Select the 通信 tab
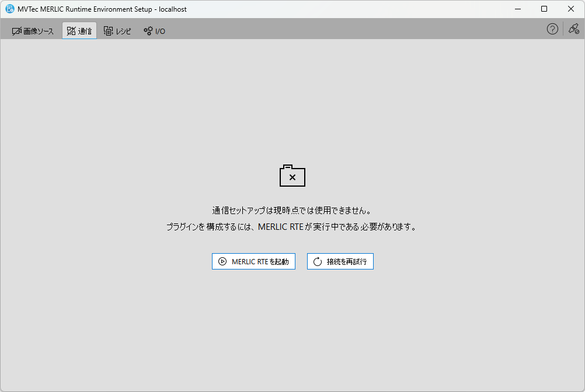Image resolution: width=585 pixels, height=392 pixels. click(79, 31)
